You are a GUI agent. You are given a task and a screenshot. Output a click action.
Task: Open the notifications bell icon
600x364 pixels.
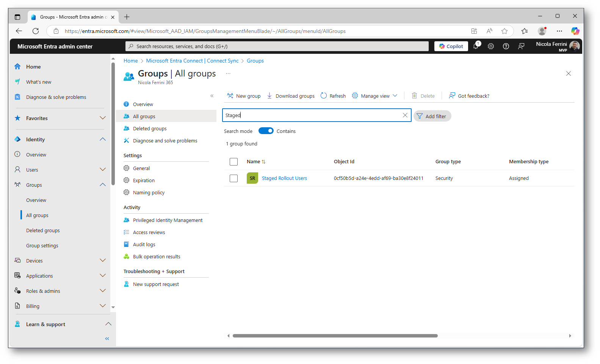[476, 46]
